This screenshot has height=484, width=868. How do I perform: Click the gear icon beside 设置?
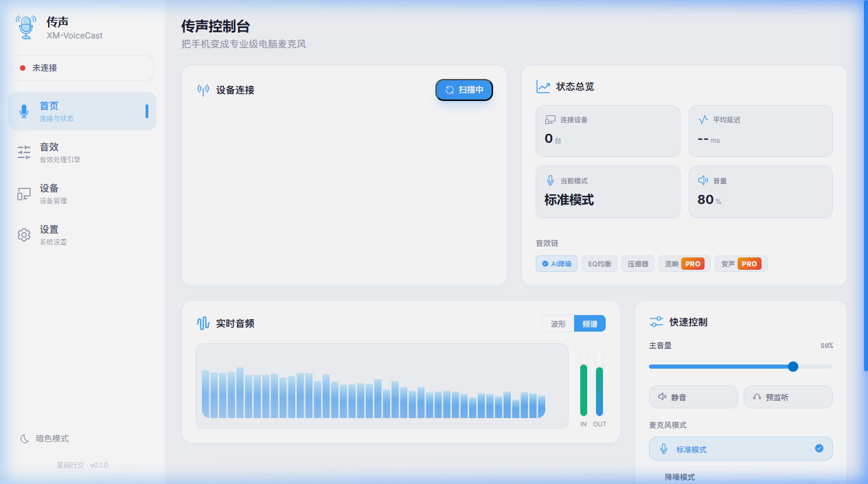(x=24, y=235)
